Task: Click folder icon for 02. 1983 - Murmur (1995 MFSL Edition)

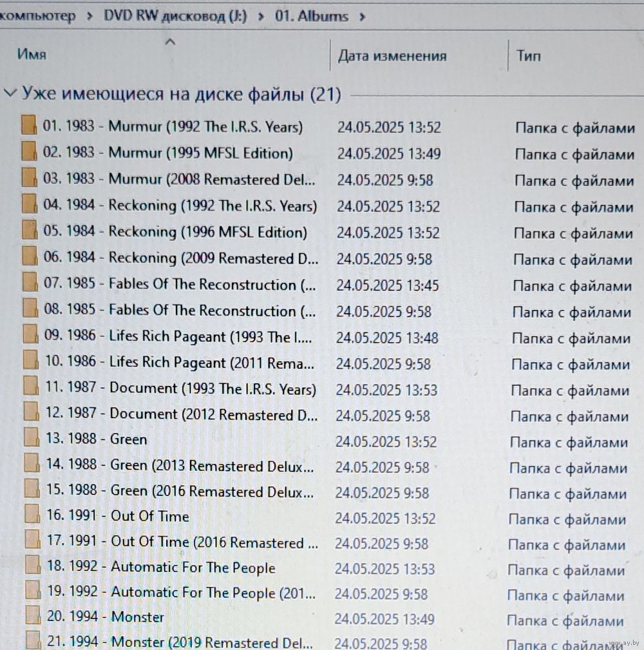Action: coord(29,151)
